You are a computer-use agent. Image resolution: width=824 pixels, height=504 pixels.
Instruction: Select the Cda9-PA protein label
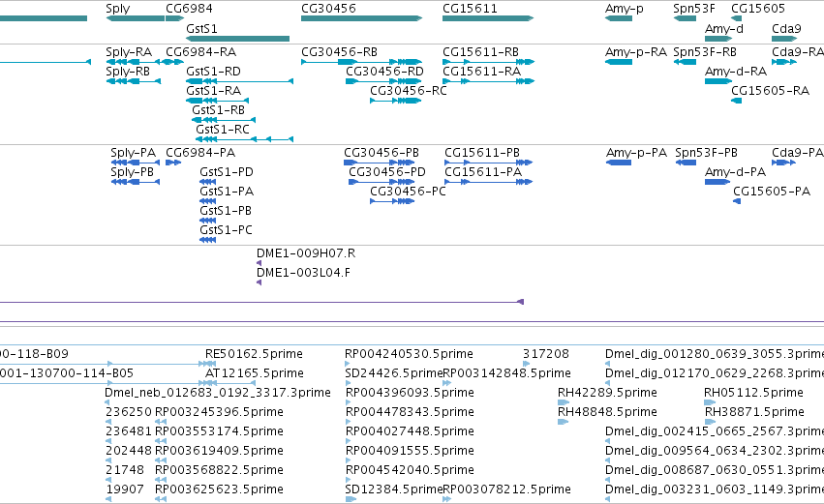tap(798, 153)
